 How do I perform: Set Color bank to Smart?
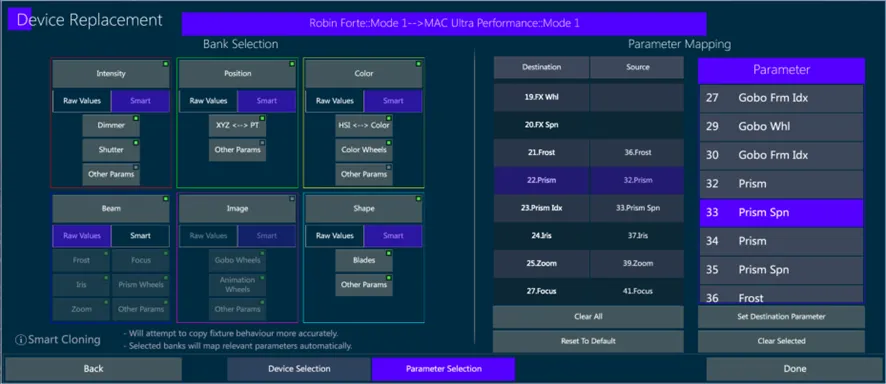point(393,101)
